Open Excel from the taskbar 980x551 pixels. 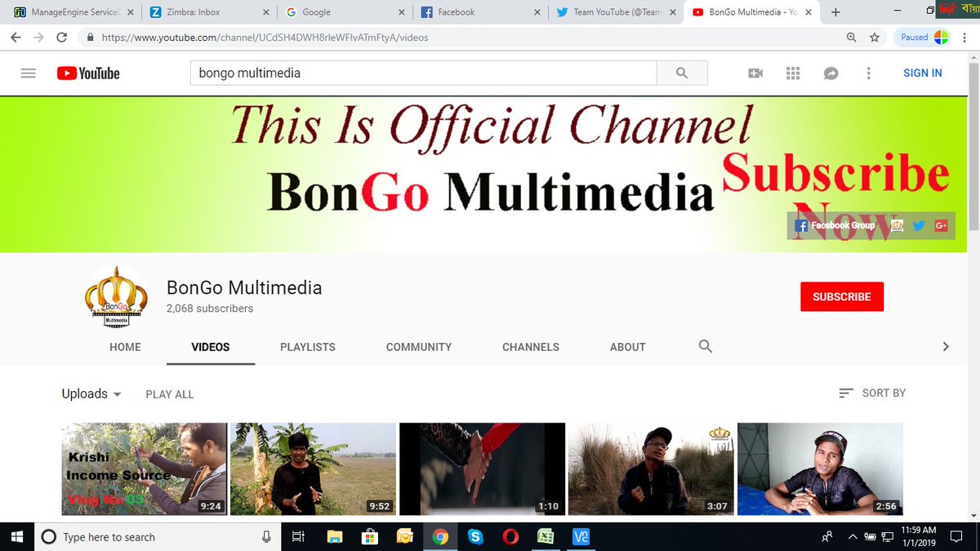[x=546, y=536]
